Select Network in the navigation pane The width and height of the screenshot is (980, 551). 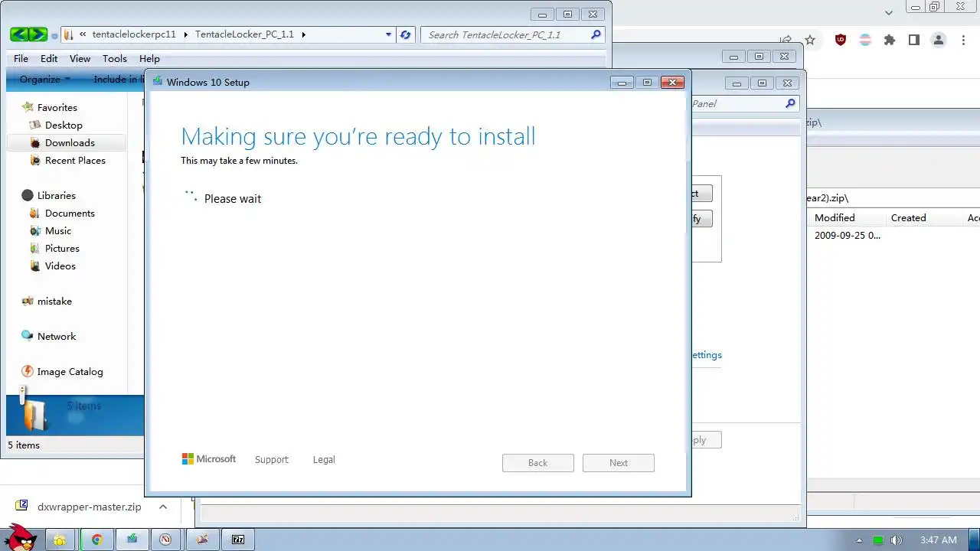pyautogui.click(x=57, y=337)
